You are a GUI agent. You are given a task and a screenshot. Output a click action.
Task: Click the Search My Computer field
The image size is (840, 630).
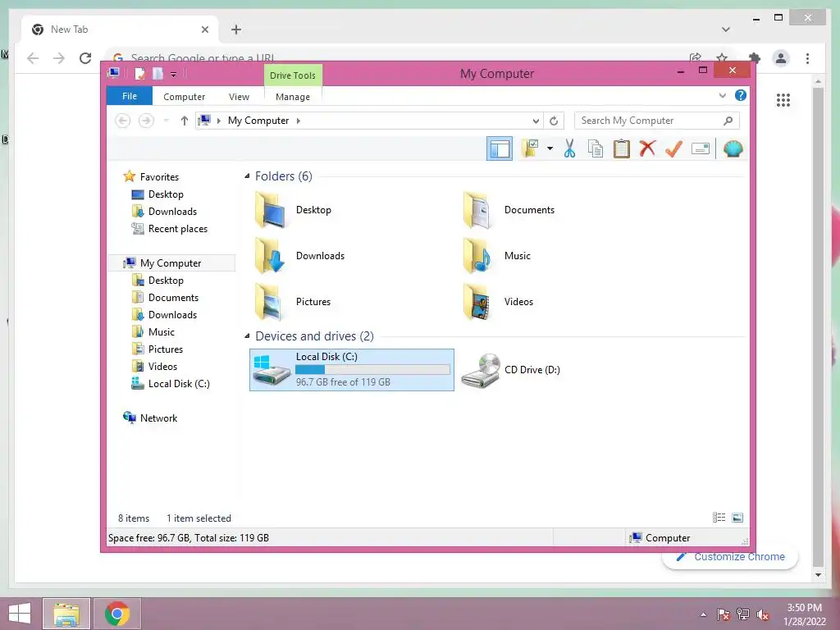pos(657,121)
